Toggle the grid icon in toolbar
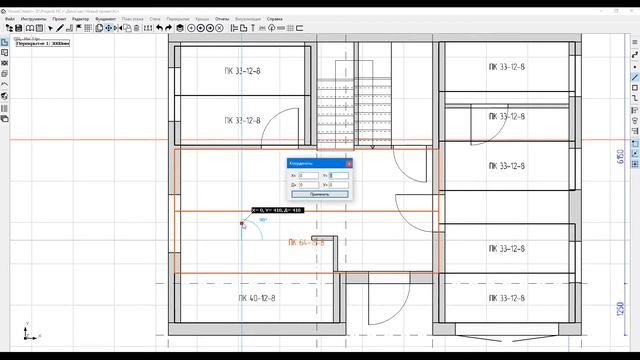The width and height of the screenshot is (640, 360). (88, 28)
